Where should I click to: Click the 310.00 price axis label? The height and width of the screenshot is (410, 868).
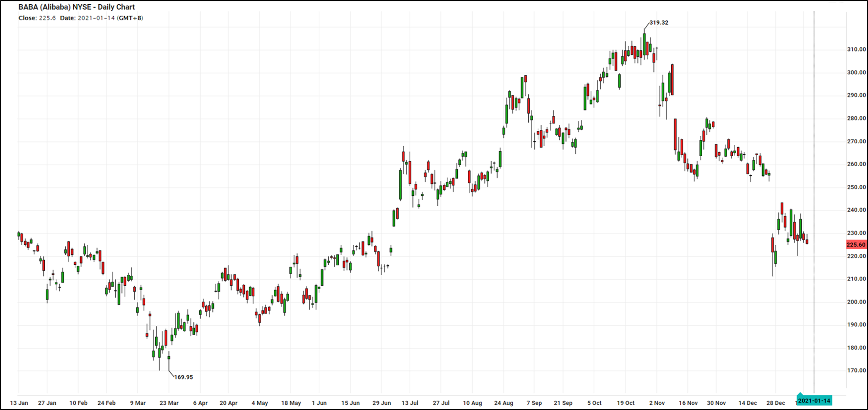pos(856,50)
